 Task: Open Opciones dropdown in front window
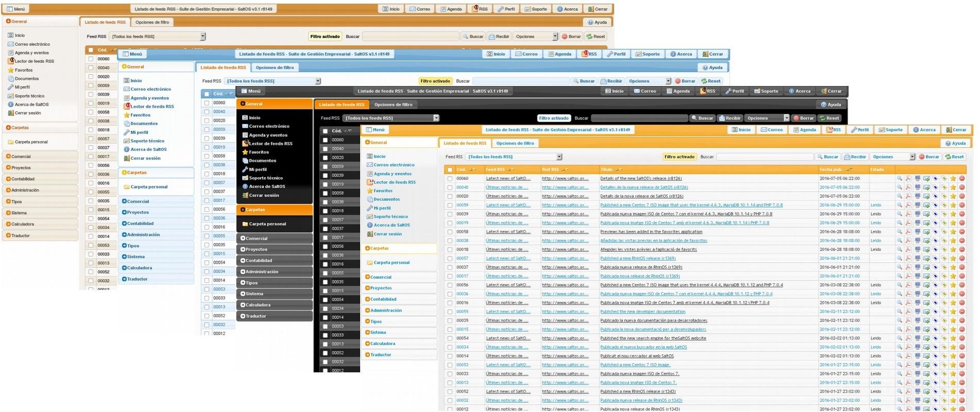tap(892, 157)
